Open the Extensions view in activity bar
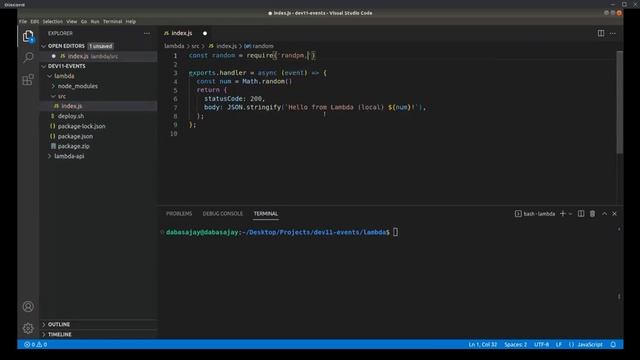This screenshot has width=640, height=360. coord(28,79)
